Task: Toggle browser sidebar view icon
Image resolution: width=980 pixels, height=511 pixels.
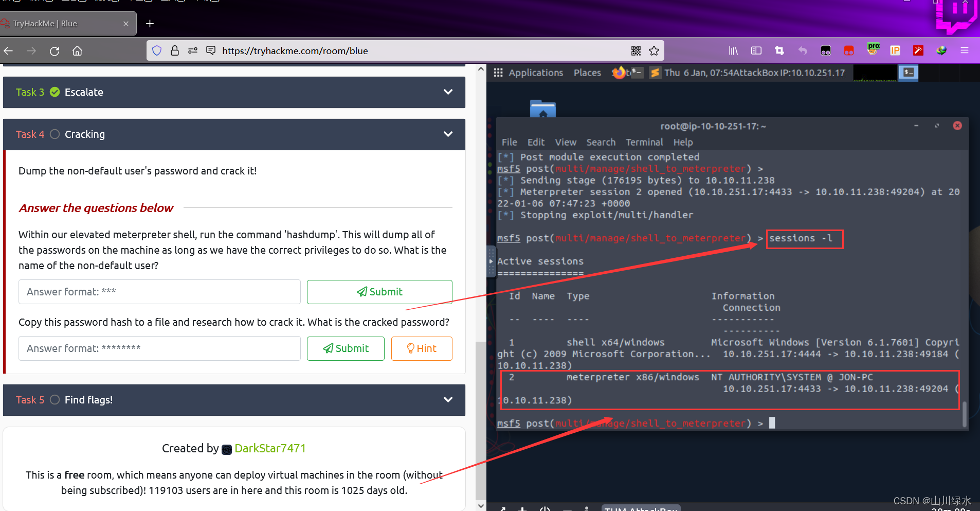Action: tap(756, 50)
